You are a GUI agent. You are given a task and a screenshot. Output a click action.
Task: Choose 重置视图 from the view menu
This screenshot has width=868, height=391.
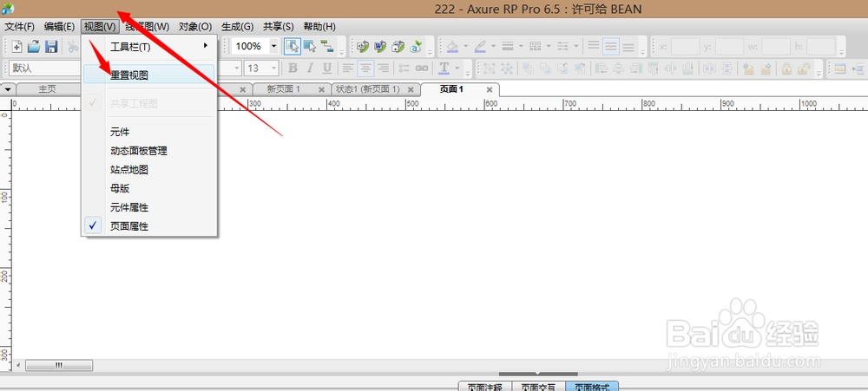pyautogui.click(x=149, y=75)
